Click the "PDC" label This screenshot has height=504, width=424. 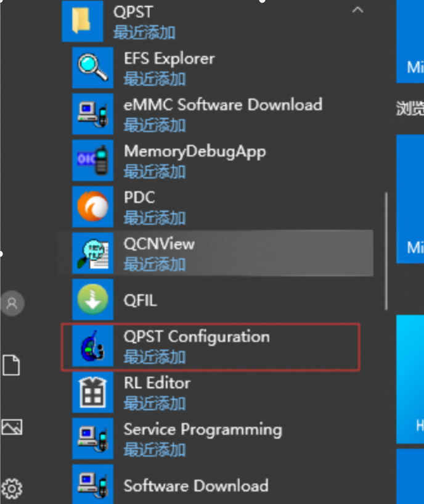point(139,197)
